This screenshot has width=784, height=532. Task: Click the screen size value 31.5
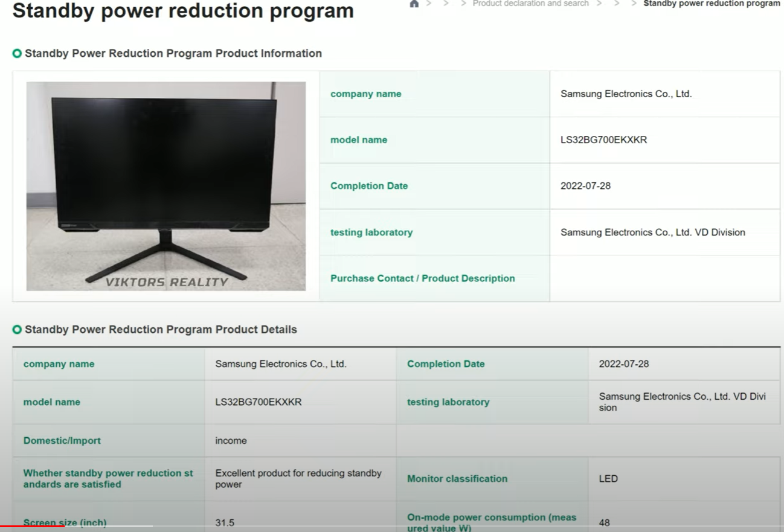[x=225, y=522]
